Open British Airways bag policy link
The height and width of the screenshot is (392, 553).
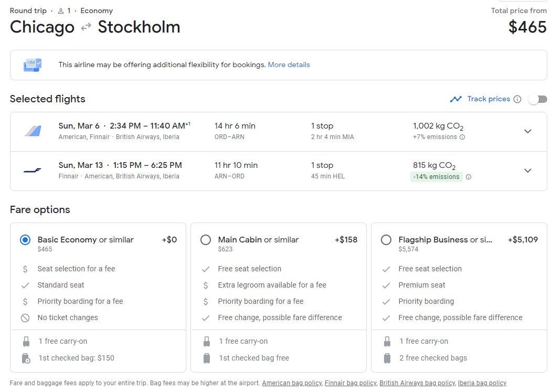point(417,383)
